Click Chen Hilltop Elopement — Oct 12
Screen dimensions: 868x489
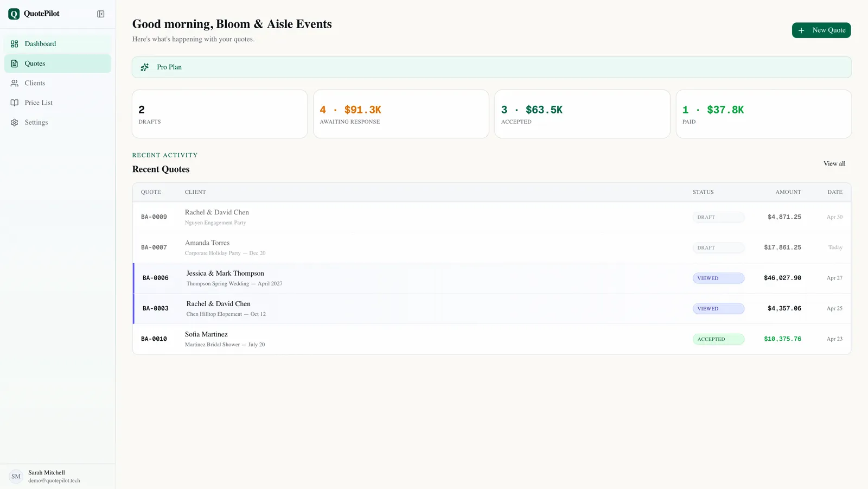[x=226, y=314]
